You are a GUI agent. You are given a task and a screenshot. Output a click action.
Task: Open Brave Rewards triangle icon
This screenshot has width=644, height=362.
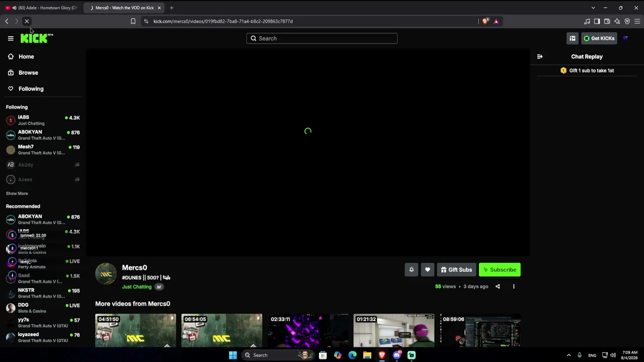[496, 21]
